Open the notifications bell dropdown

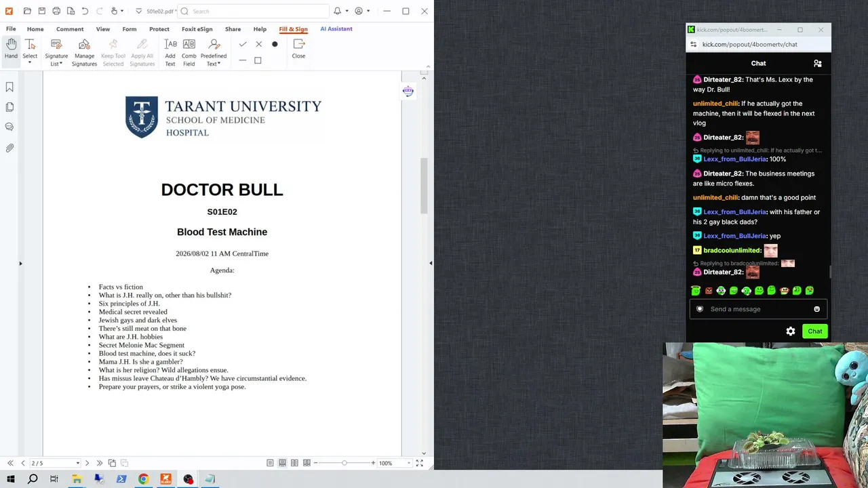(x=347, y=11)
